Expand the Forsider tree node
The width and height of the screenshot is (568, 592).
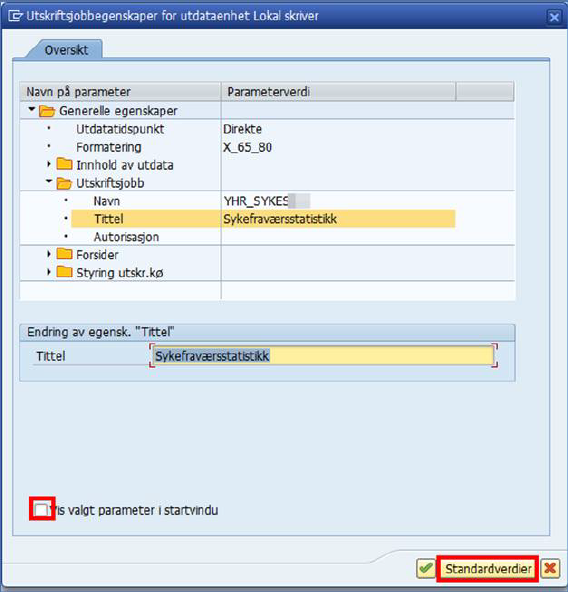click(49, 254)
